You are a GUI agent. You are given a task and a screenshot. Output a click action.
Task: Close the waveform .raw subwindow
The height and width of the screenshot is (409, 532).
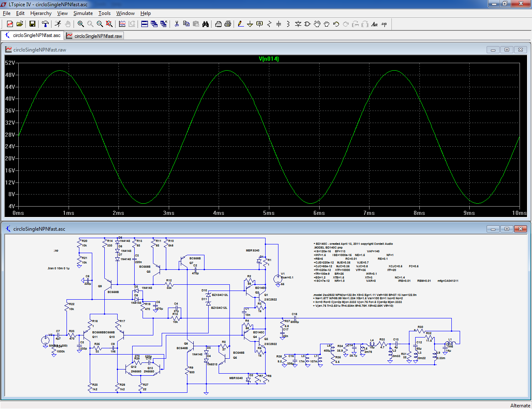click(x=520, y=49)
